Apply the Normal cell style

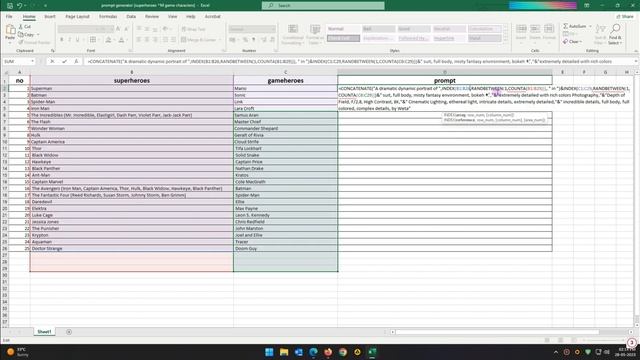point(343,29)
